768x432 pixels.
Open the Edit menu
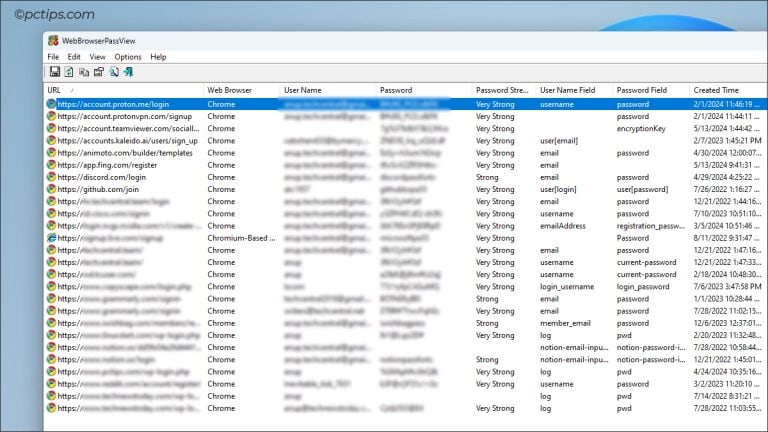[x=74, y=57]
